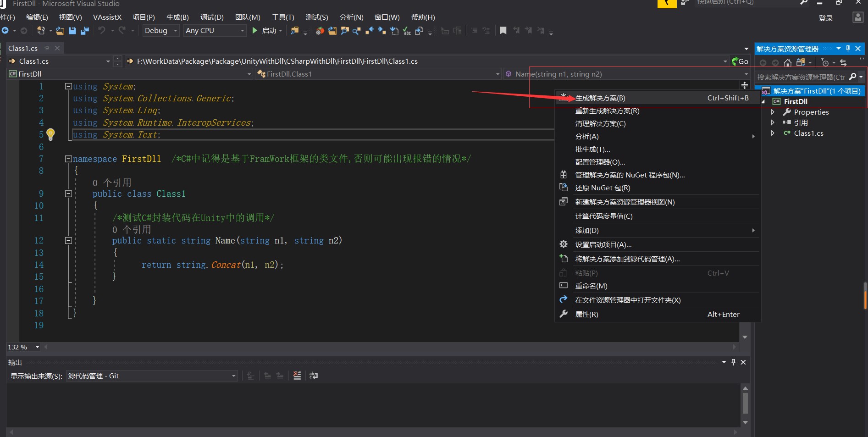Viewport: 868px width, 437px height.
Task: Open the Quick Actions light bulb on line 5
Action: 50,134
